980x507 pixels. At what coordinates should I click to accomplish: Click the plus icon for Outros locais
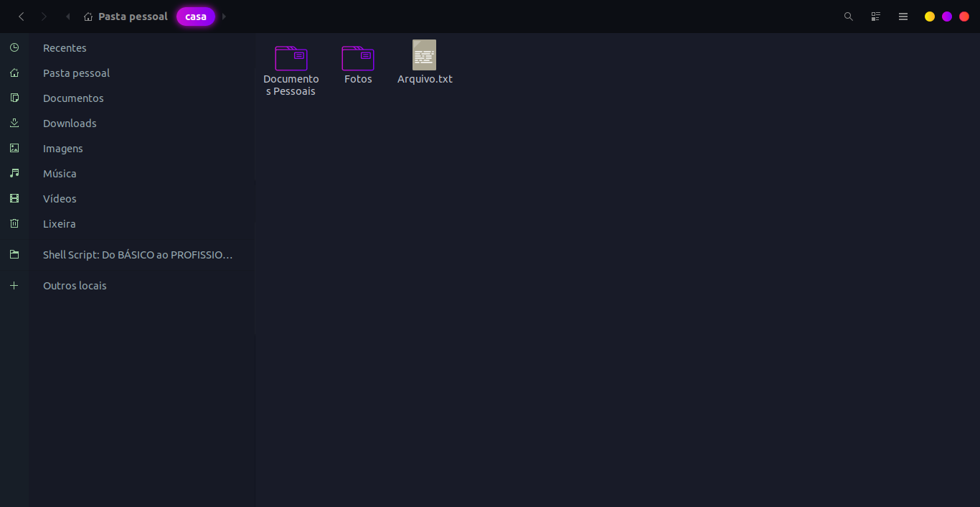pyautogui.click(x=14, y=285)
